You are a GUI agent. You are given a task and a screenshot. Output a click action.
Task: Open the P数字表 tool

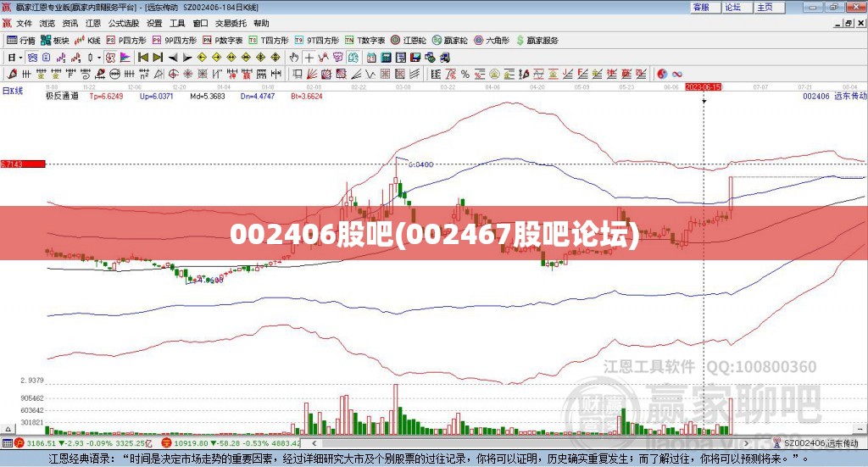coord(223,41)
